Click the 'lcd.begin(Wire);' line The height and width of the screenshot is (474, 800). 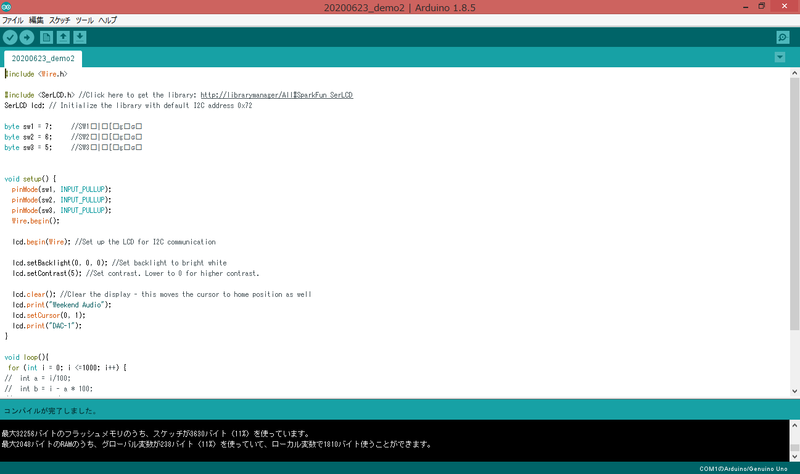[114, 242]
